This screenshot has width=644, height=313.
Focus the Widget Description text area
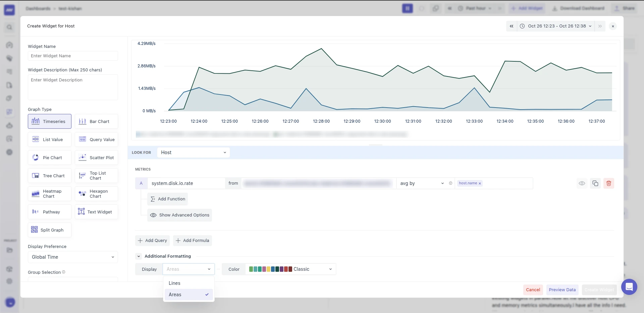73,87
